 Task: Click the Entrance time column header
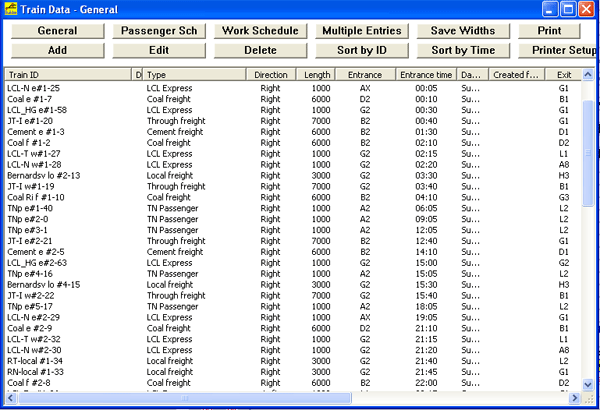coord(426,75)
